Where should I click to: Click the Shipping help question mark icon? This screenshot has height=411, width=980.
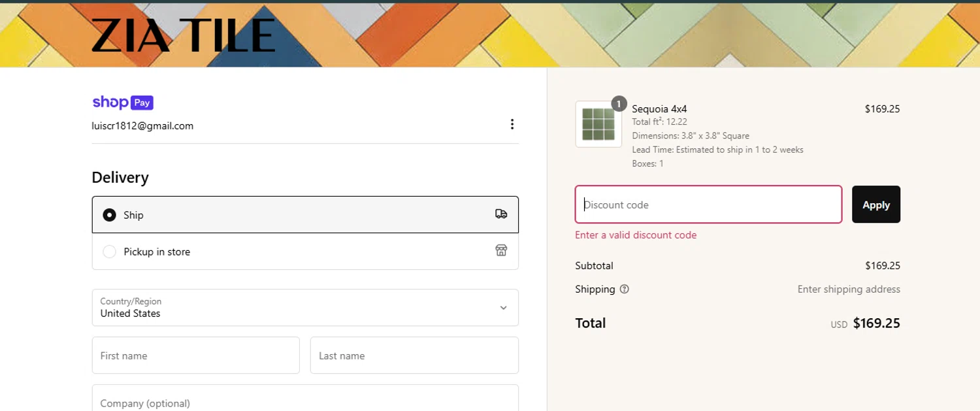click(x=624, y=289)
